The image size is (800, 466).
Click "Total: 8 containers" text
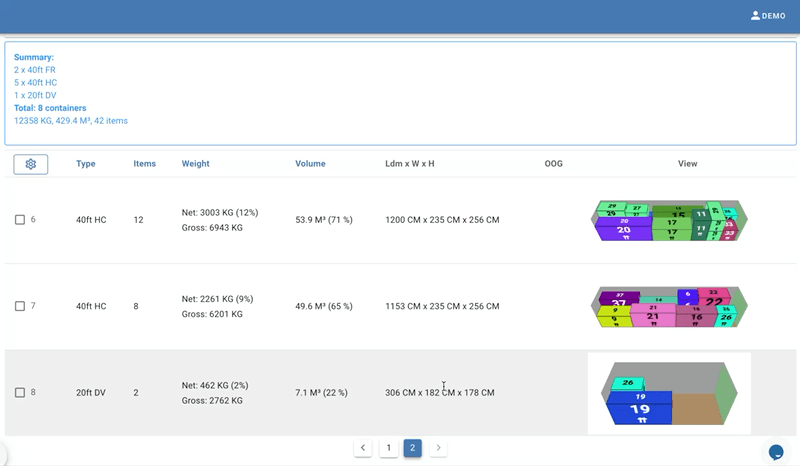pos(50,108)
